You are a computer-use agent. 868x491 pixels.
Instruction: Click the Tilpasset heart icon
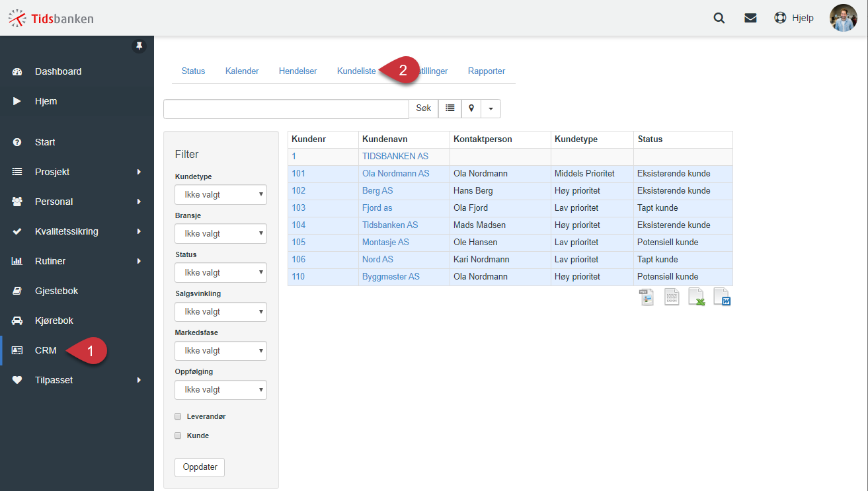(18, 380)
